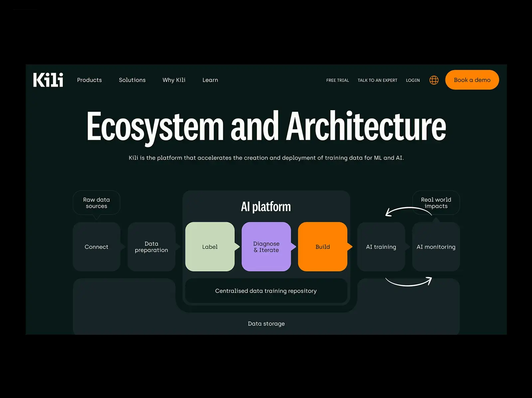The image size is (532, 398).
Task: Open the Products menu
Action: [89, 80]
